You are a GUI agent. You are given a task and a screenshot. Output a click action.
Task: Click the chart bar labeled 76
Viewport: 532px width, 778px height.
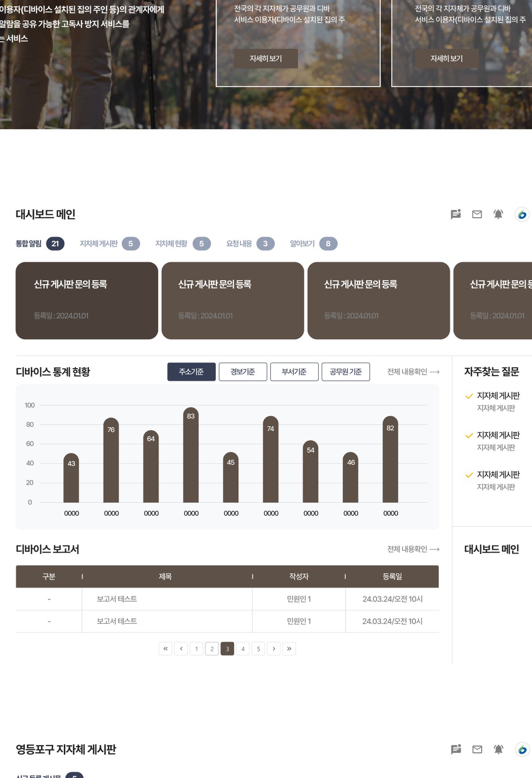[x=111, y=460]
